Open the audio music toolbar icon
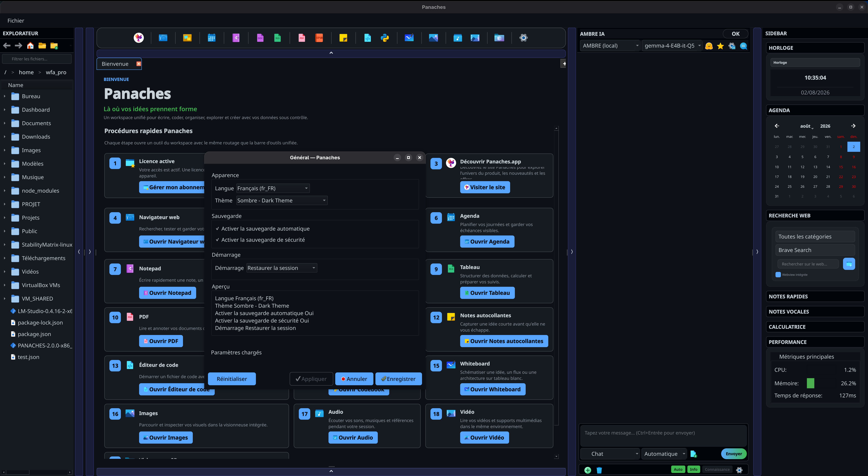The height and width of the screenshot is (476, 868). [458, 38]
